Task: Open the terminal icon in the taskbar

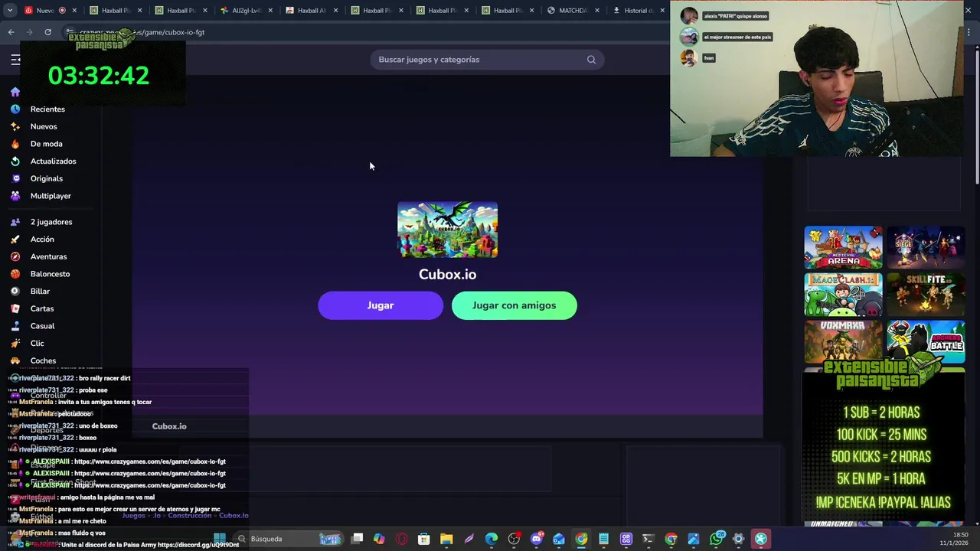Action: coord(648,539)
